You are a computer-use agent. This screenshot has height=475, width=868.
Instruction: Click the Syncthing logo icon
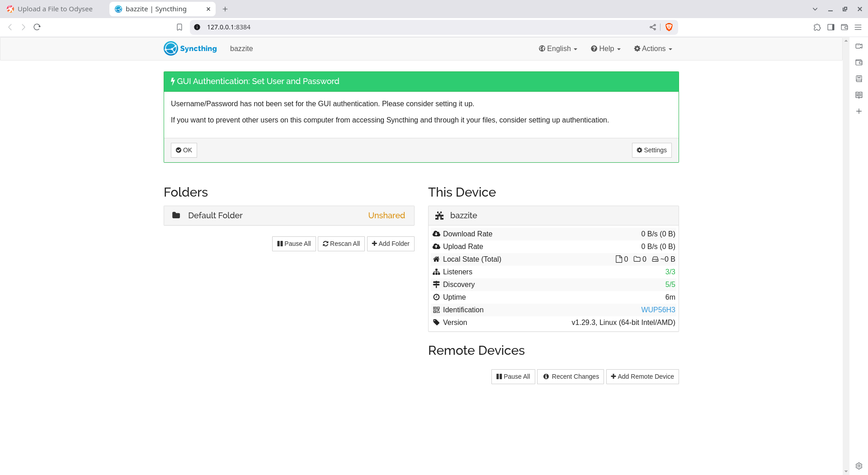(x=171, y=48)
